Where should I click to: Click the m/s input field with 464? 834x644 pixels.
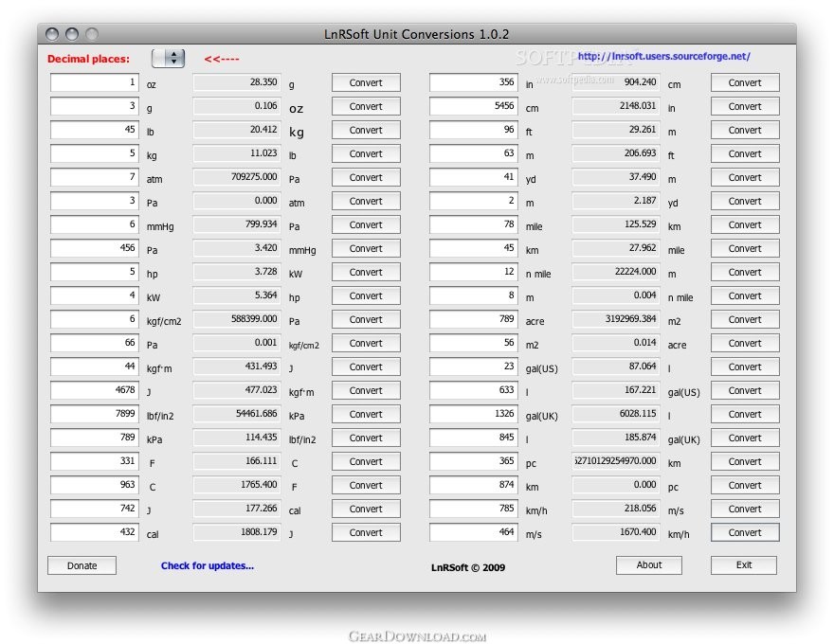[x=473, y=532]
